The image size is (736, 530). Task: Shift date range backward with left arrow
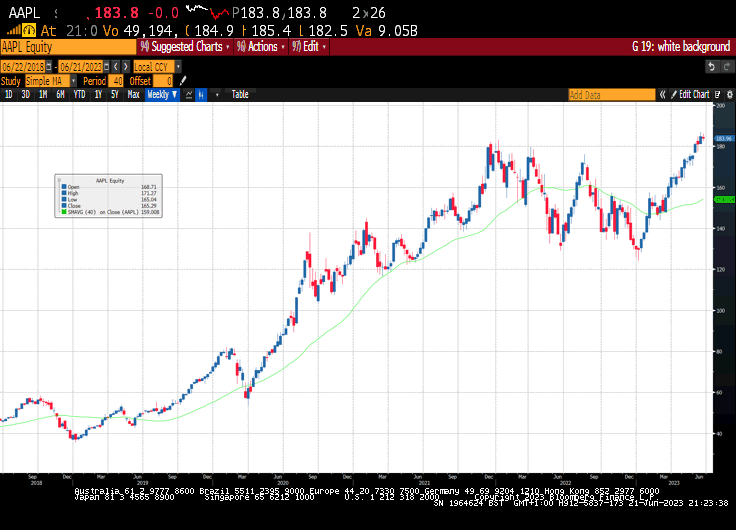[x=116, y=67]
